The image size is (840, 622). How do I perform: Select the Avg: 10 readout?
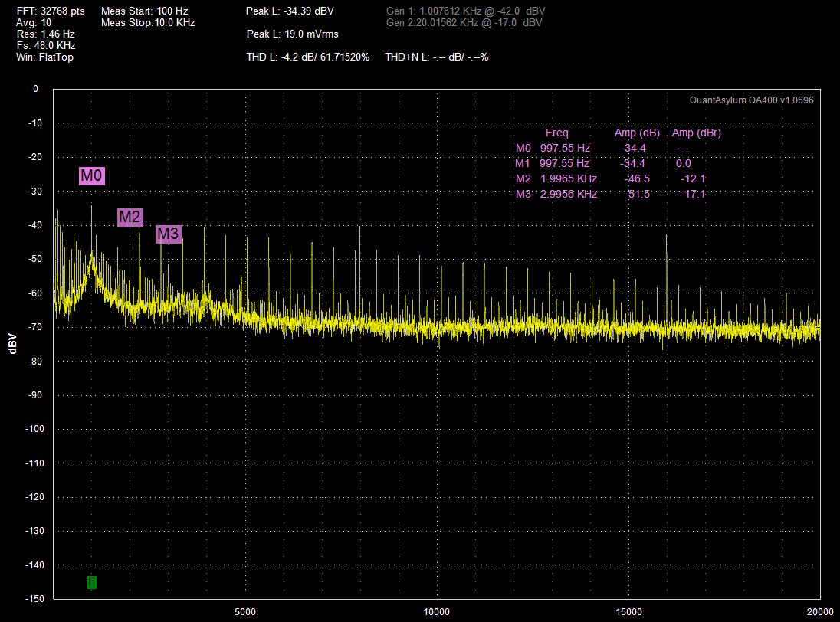34,22
